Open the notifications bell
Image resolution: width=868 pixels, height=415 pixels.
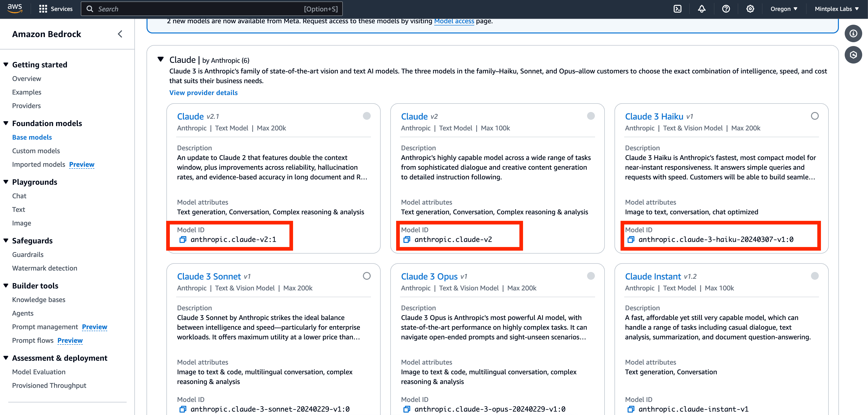[x=702, y=9]
